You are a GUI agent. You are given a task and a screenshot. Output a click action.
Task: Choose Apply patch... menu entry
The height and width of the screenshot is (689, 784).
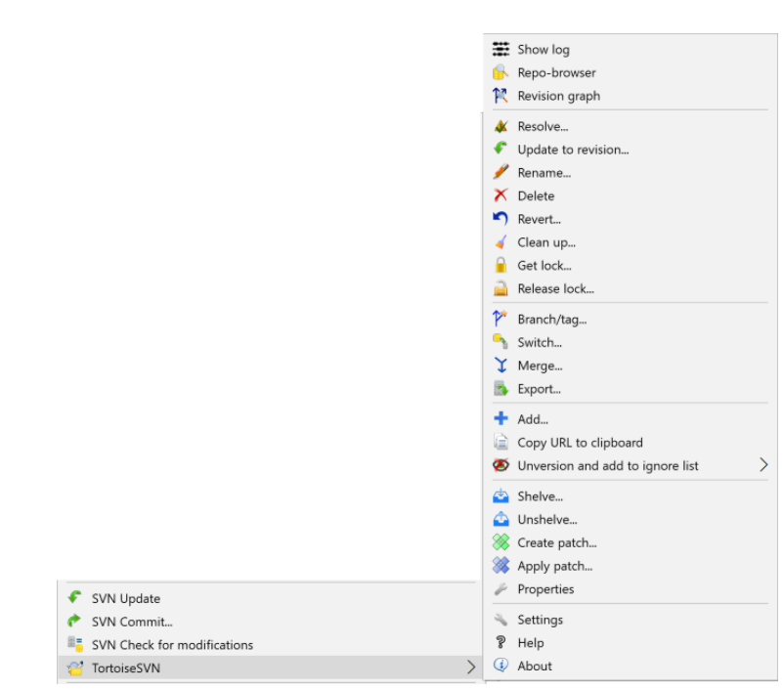click(630, 566)
